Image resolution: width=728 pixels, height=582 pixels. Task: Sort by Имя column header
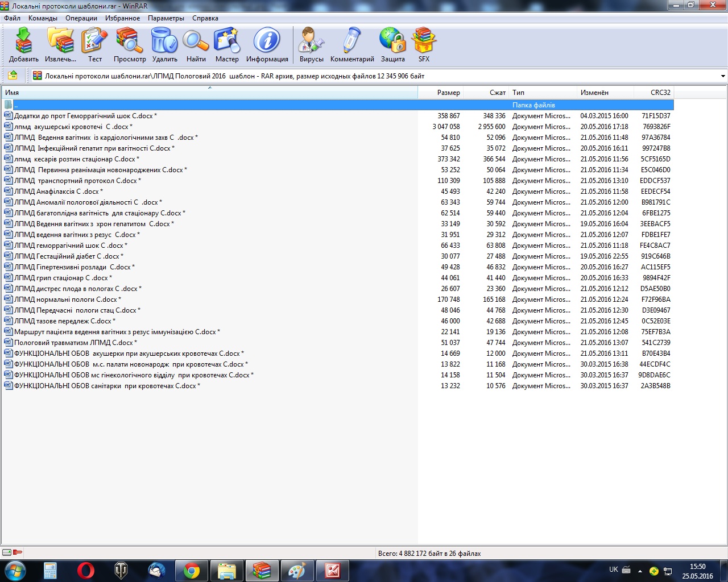(x=209, y=92)
